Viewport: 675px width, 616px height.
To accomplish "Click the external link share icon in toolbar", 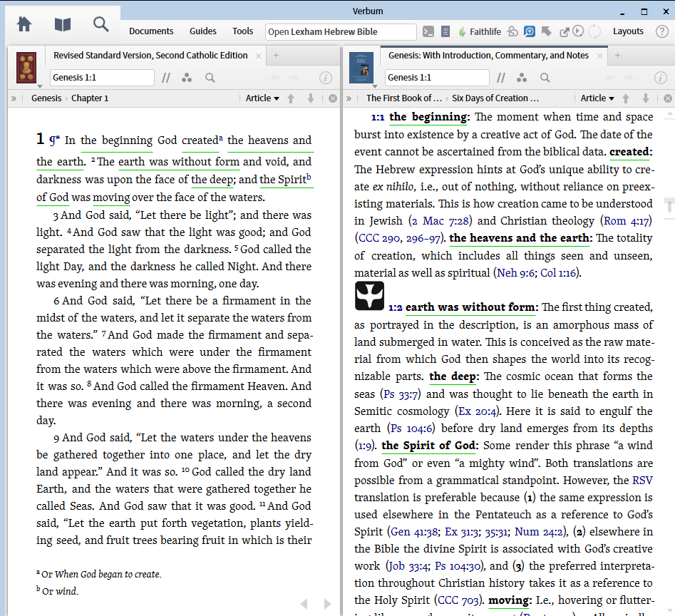I will coord(564,32).
